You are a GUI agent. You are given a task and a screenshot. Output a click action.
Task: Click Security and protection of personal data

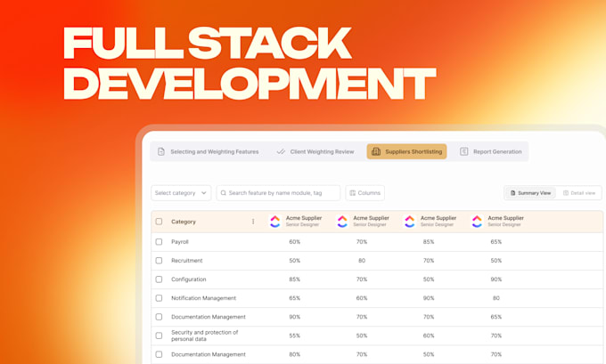click(x=205, y=336)
